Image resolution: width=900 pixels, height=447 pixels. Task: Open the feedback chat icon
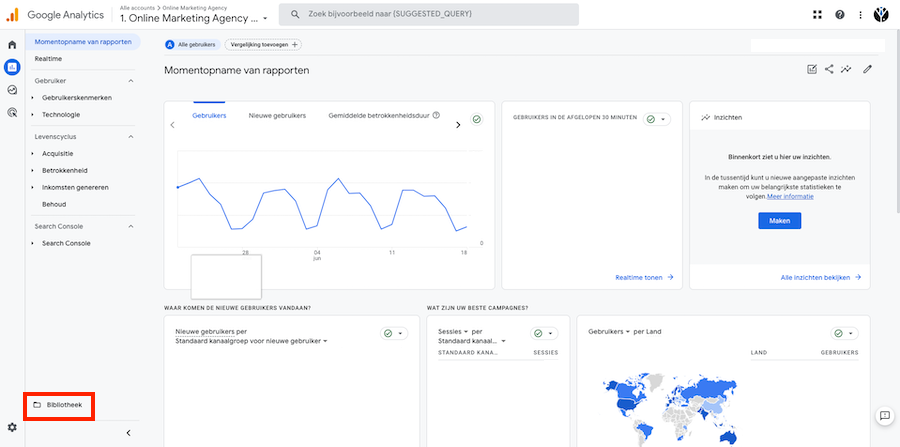point(884,415)
